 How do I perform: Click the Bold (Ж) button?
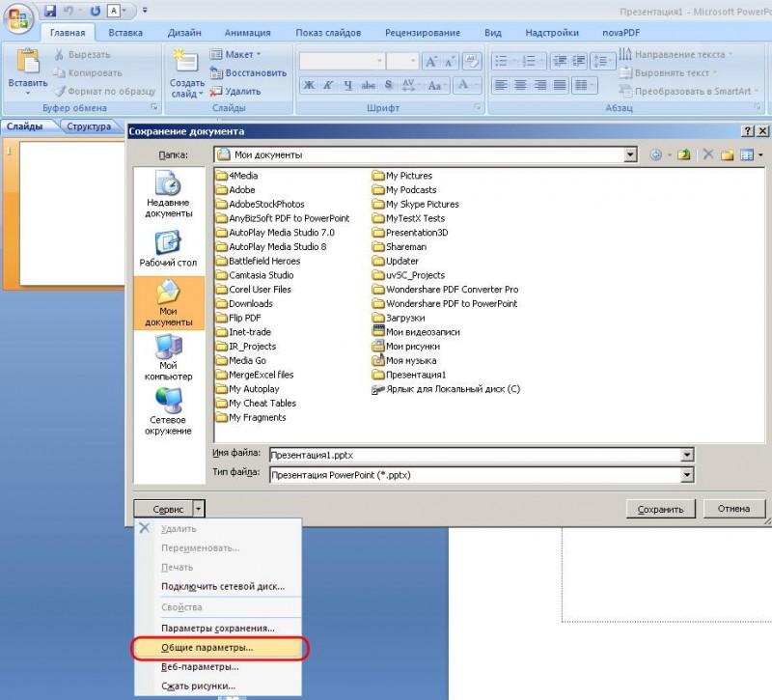(x=309, y=85)
